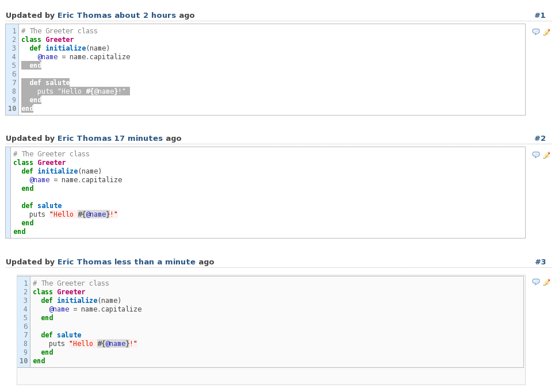
Task: Open the #2 note permalink
Action: click(x=540, y=139)
